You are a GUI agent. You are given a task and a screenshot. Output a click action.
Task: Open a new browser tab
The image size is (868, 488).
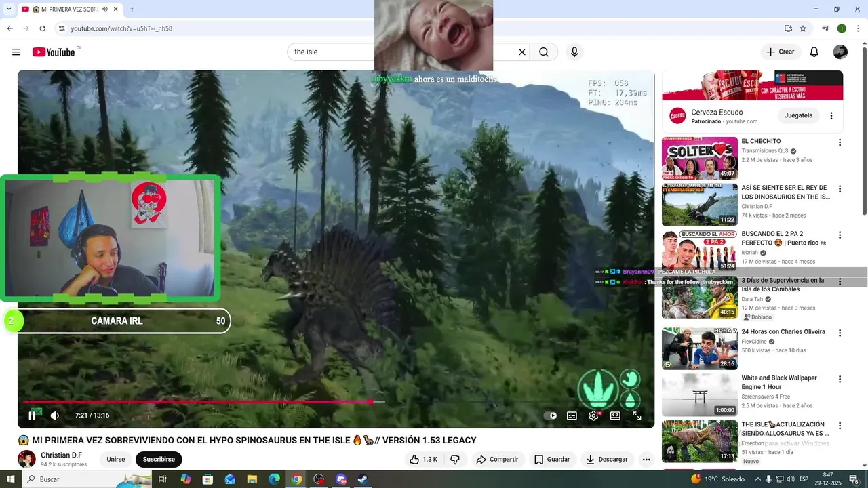pos(132,9)
